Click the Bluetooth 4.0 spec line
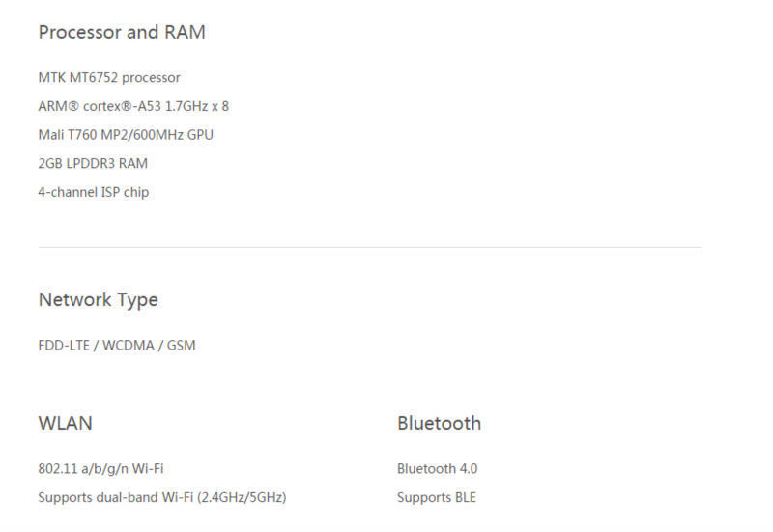Image resolution: width=773 pixels, height=532 pixels. click(x=437, y=469)
